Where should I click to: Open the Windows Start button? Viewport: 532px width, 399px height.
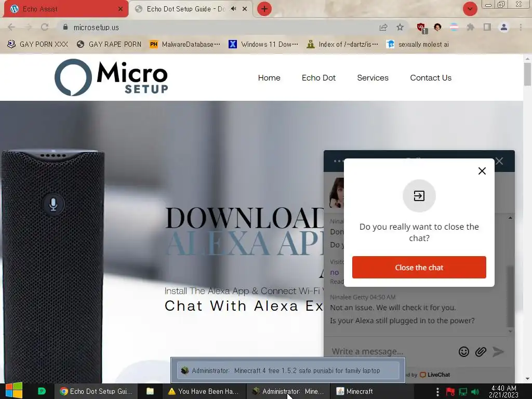pos(14,391)
